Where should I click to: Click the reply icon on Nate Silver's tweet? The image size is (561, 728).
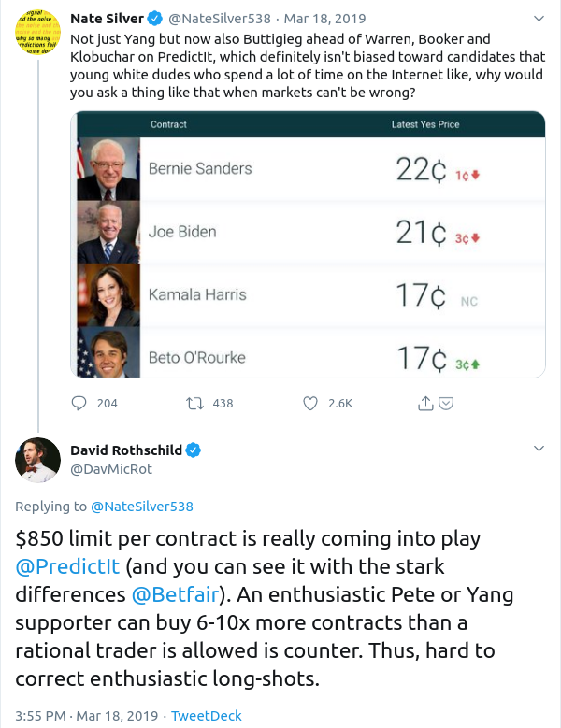click(79, 403)
